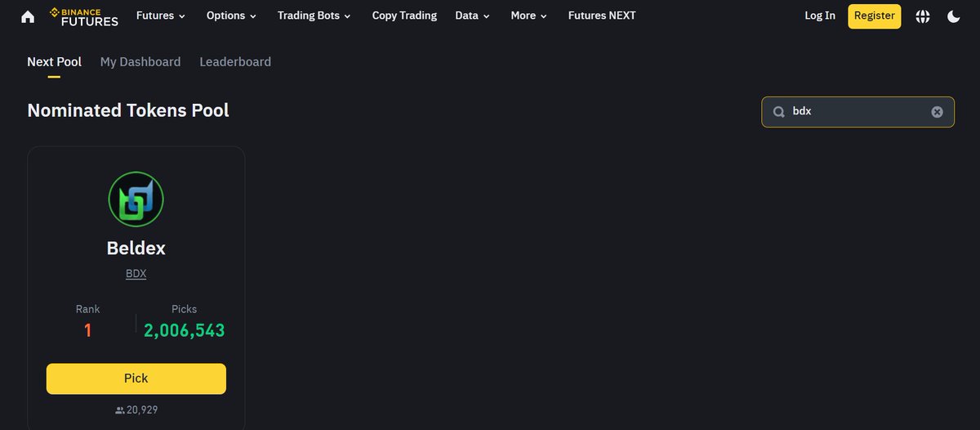Expand the Options menu
980x430 pixels.
coord(232,16)
